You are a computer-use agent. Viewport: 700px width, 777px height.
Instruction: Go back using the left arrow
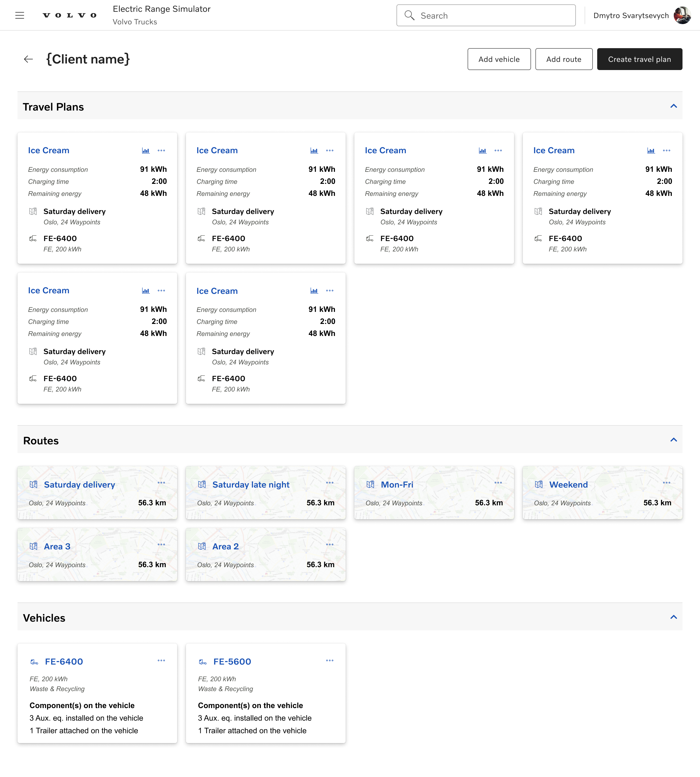pyautogui.click(x=28, y=59)
